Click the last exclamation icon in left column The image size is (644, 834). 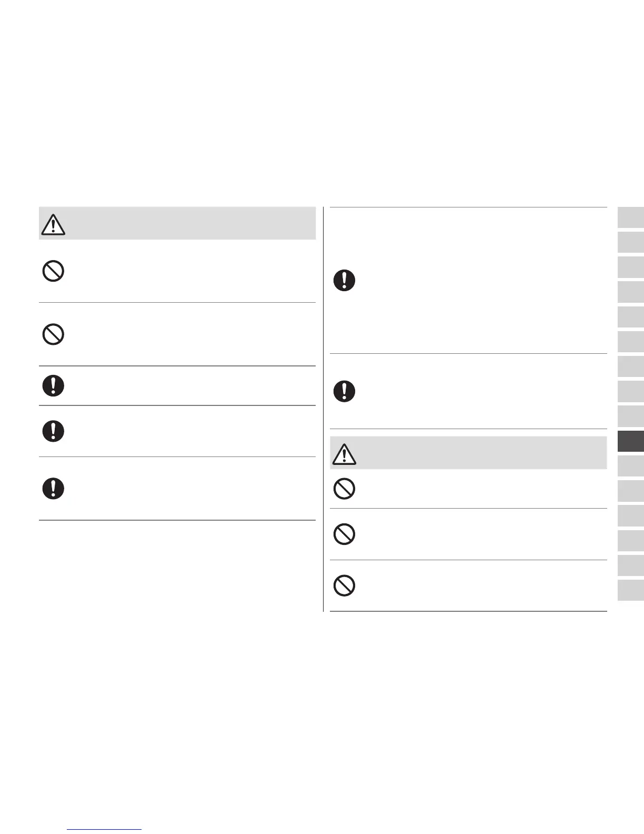[x=53, y=489]
